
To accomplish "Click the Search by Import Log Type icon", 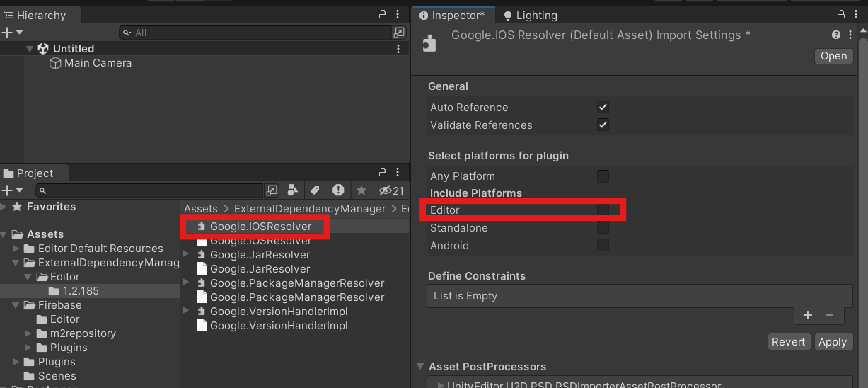I will (x=338, y=190).
